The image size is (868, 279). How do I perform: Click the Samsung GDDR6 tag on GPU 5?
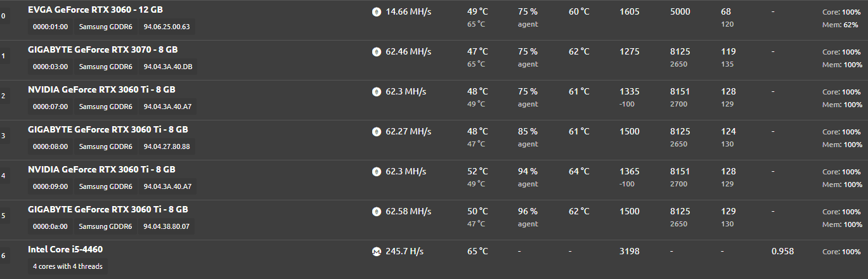106,226
